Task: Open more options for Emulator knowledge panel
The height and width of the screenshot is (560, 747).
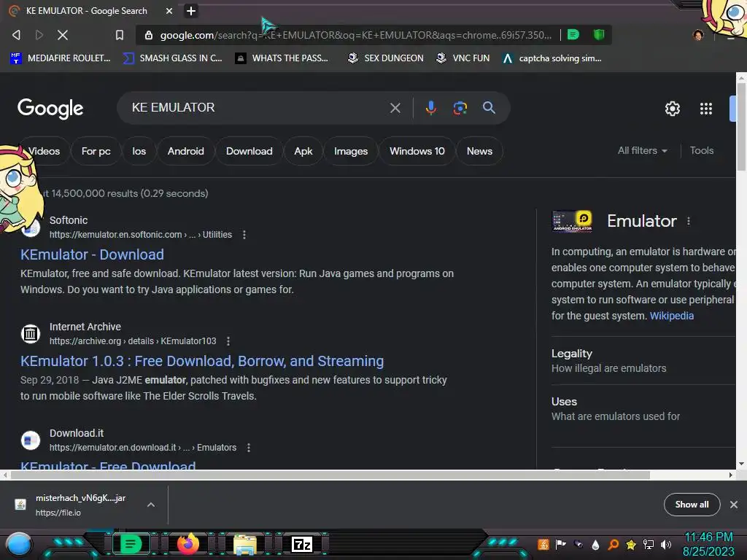Action: [689, 221]
